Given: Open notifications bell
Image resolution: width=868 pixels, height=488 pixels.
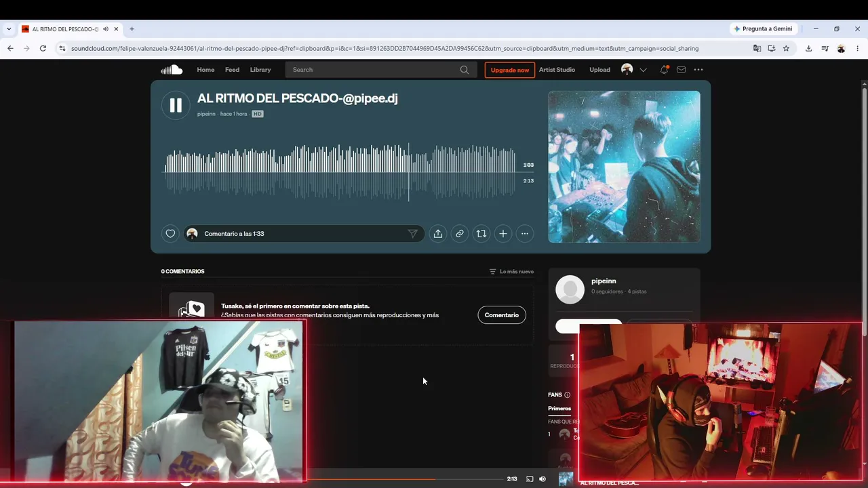Looking at the screenshot, I should (664, 70).
